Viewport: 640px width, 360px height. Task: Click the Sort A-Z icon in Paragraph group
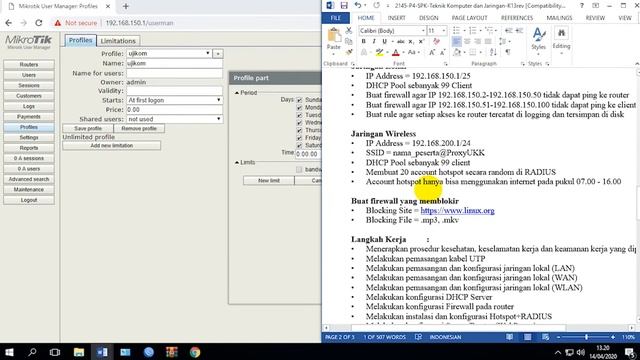(493, 52)
